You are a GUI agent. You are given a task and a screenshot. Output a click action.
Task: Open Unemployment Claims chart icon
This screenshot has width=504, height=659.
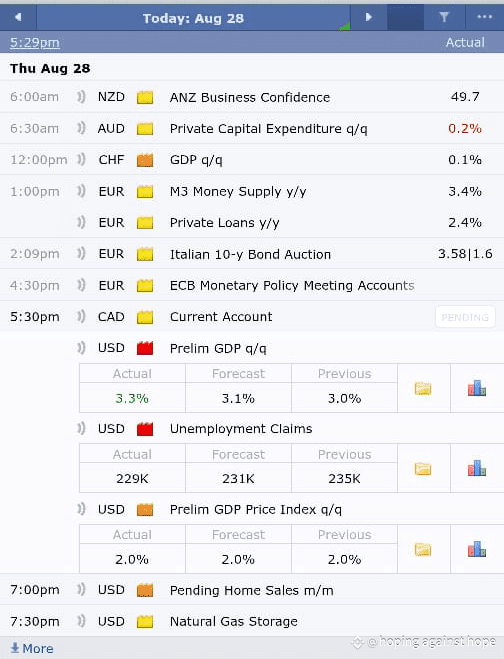coord(477,468)
